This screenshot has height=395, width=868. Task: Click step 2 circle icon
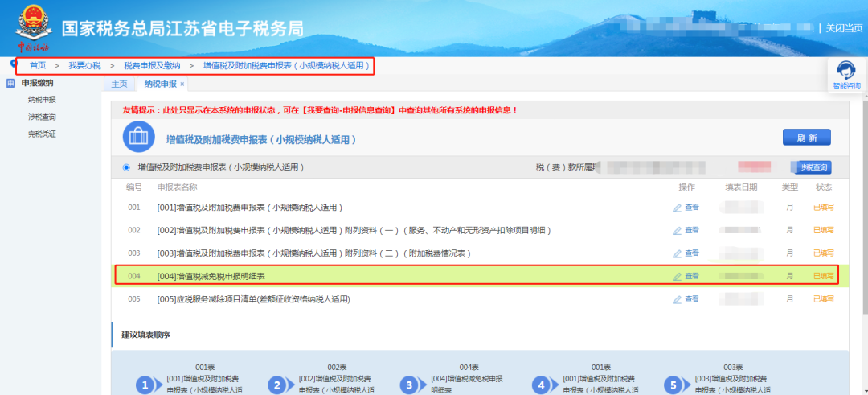(276, 385)
